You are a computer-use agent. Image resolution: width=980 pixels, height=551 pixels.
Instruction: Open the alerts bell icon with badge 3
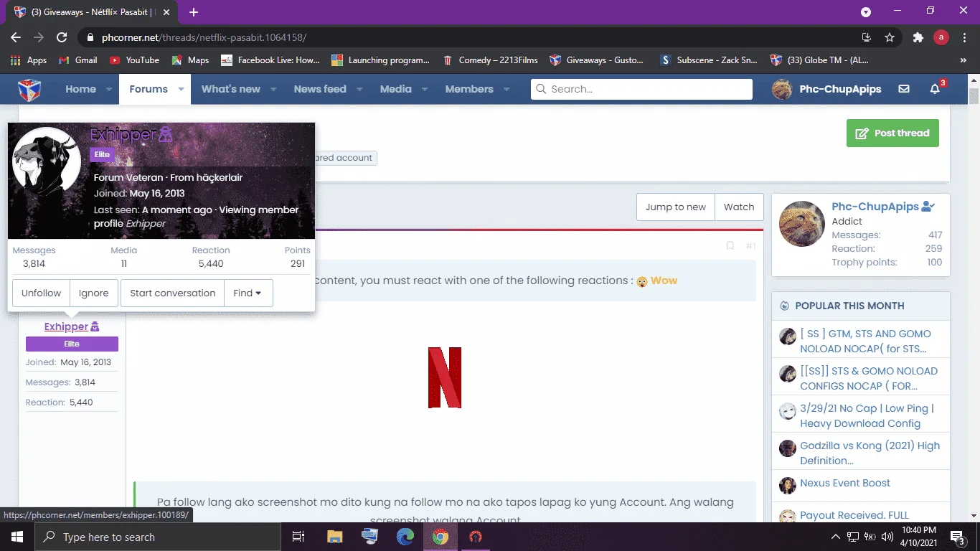tap(935, 89)
